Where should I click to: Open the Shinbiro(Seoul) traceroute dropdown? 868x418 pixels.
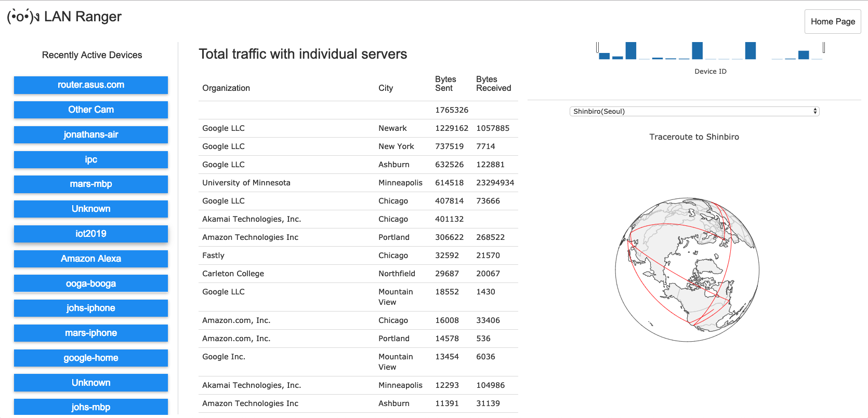pos(694,111)
